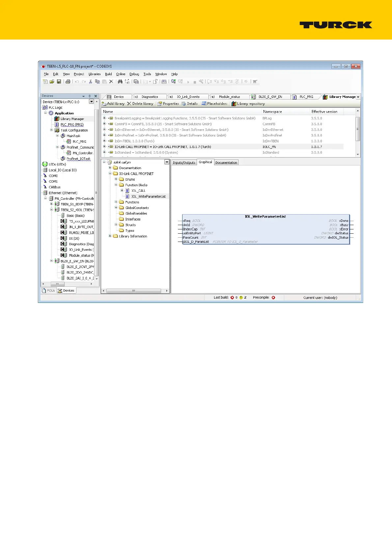Click the Build toolbar icon
Screen dimensions: 392x555
pos(164,81)
